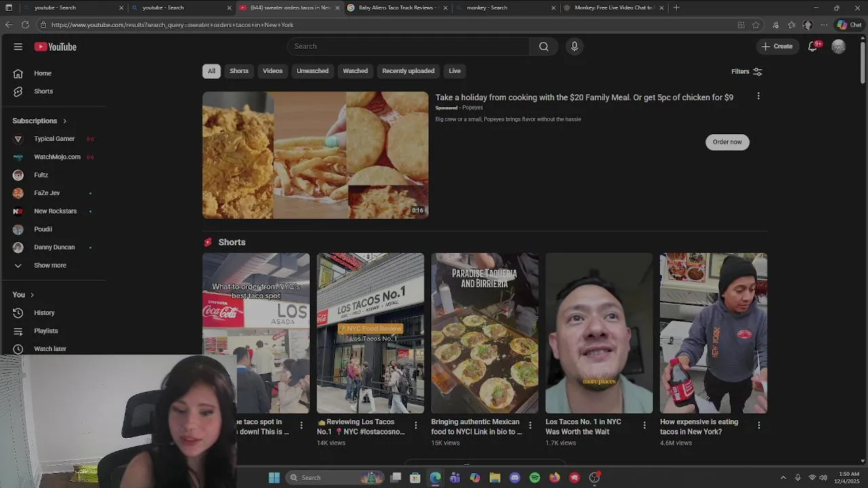
Task: Open Discord from taskbar
Action: point(515,478)
